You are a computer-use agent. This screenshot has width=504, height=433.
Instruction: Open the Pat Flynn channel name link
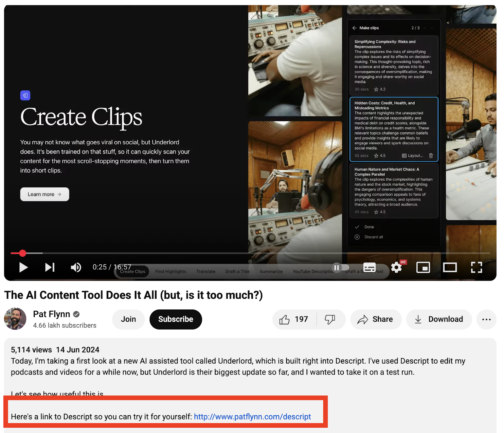coord(52,314)
